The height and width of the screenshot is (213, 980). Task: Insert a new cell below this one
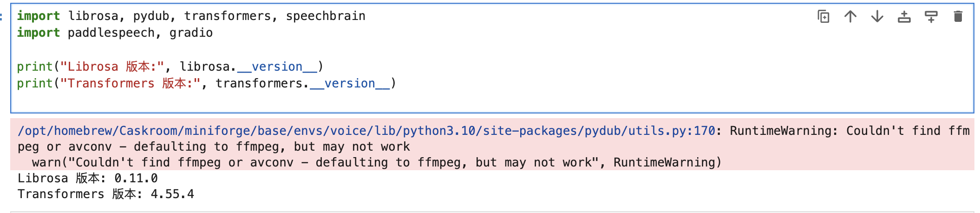pyautogui.click(x=931, y=17)
